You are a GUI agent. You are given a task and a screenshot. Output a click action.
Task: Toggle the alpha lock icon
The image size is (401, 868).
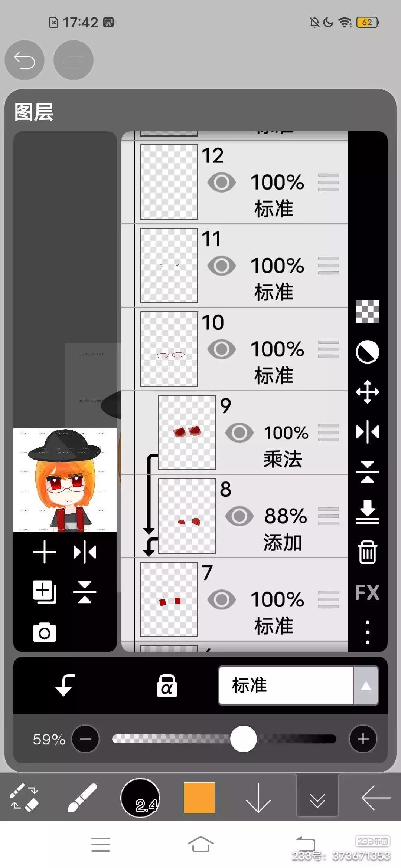[x=167, y=685]
